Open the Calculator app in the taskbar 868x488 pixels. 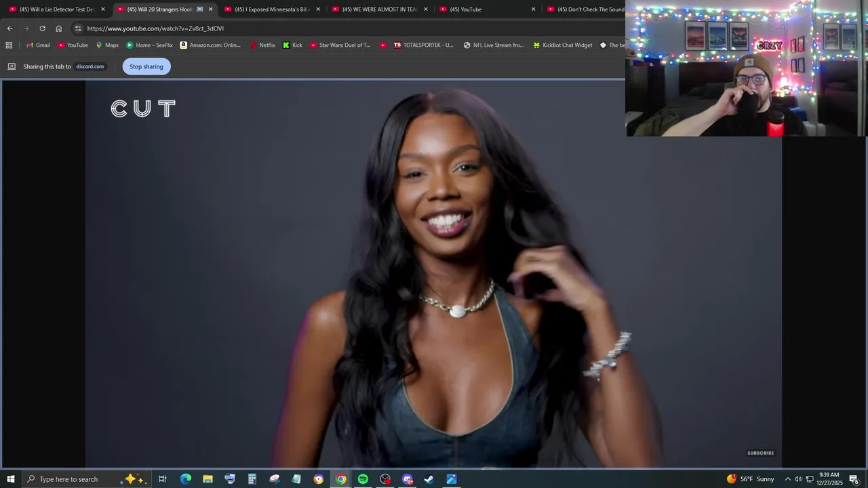point(252,479)
